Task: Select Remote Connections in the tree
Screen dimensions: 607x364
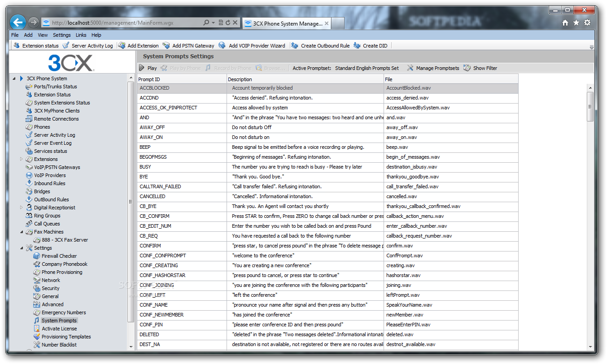Action: coord(56,119)
